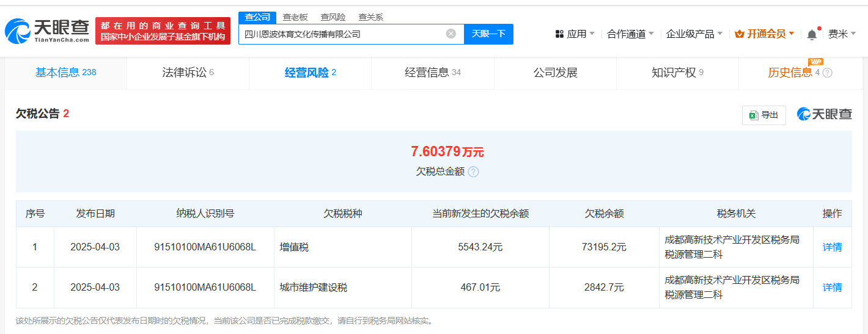Screen dimensions: 868x334
Task: Clear the search box with X icon
Action: pos(451,34)
